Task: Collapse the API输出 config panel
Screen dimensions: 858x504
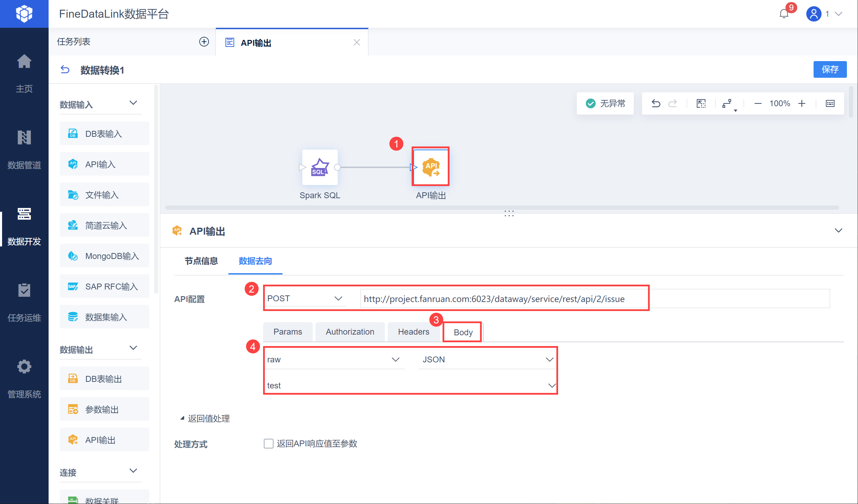Action: pos(838,231)
